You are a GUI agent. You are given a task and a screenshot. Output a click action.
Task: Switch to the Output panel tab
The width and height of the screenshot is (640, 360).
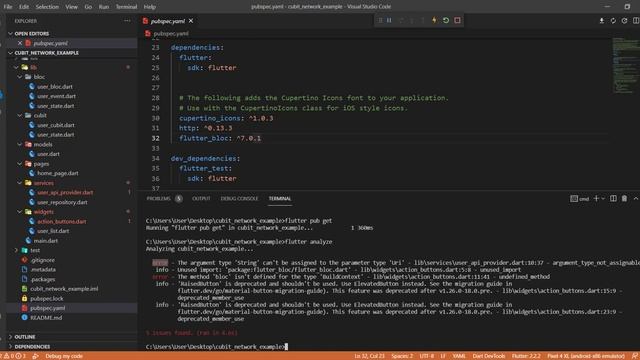201,199
